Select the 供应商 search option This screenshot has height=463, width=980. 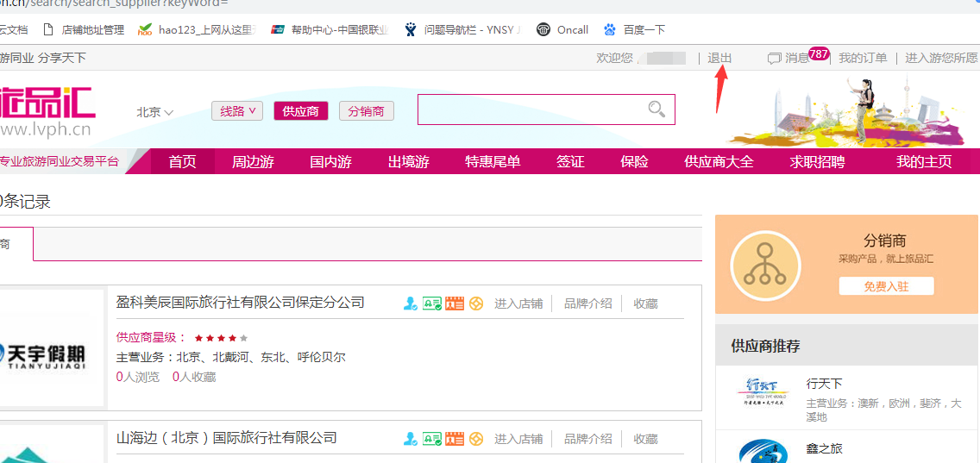[300, 111]
